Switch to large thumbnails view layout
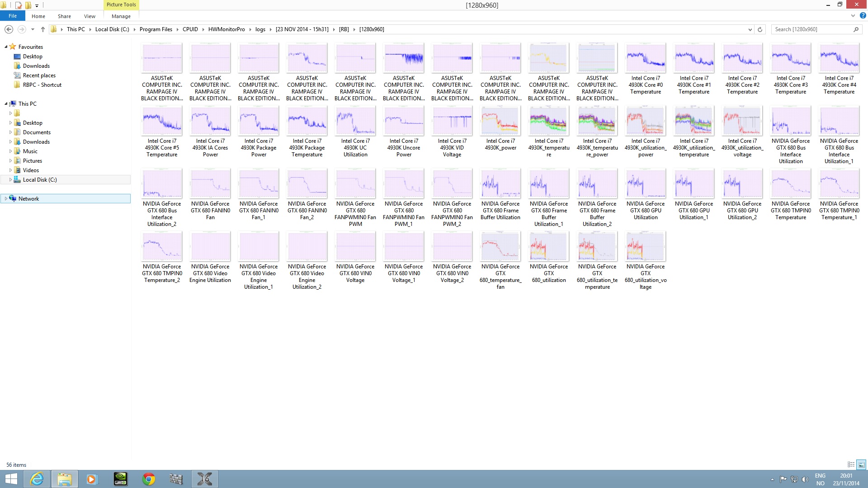 861,465
